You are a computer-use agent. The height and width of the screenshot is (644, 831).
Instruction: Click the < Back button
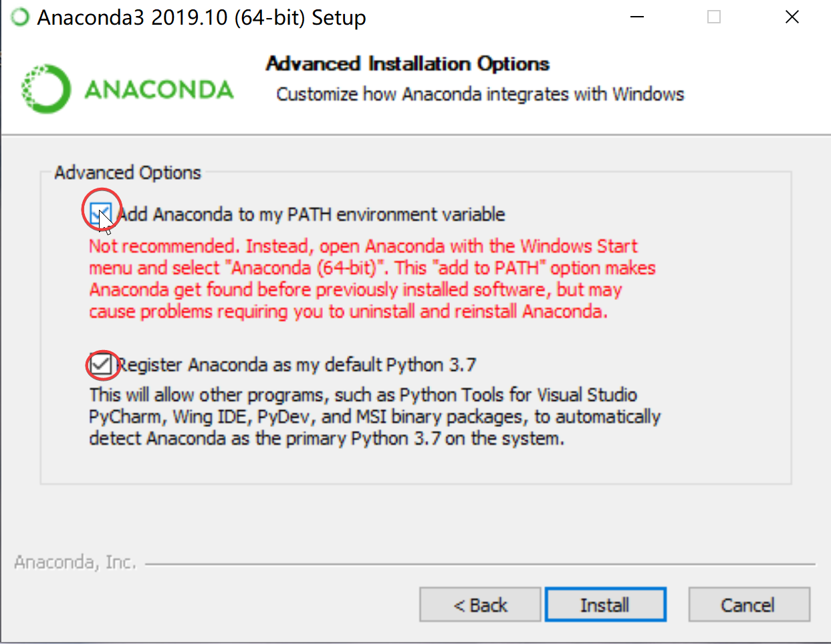coord(479,604)
